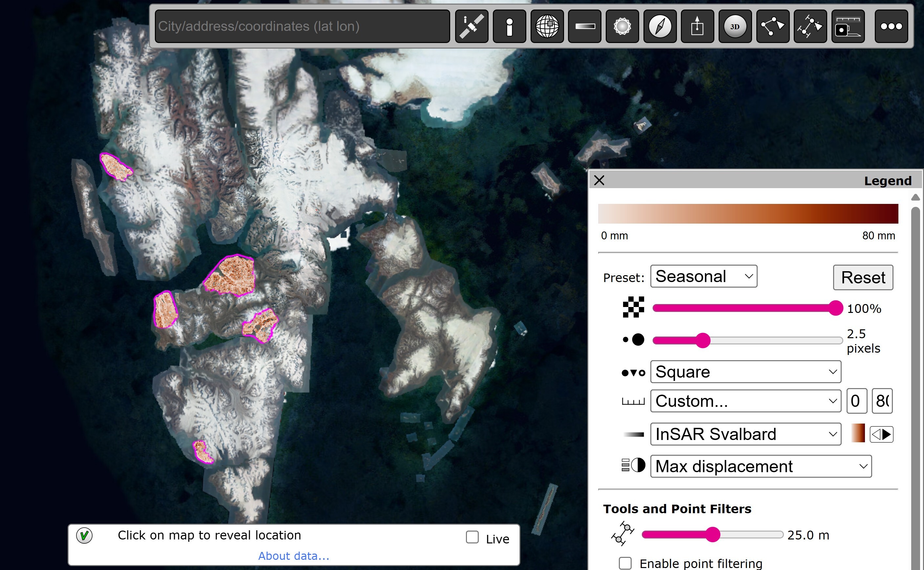Click the '80 mm' legend label
The height and width of the screenshot is (570, 924).
coord(879,236)
